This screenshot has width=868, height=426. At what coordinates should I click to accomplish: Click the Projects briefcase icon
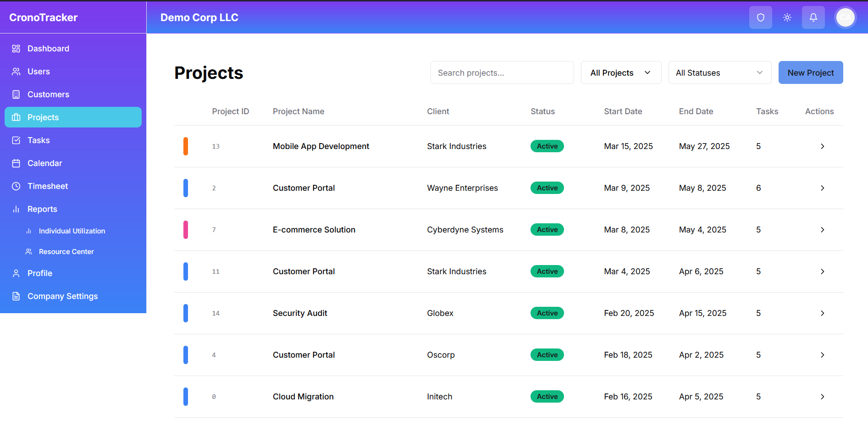point(16,117)
